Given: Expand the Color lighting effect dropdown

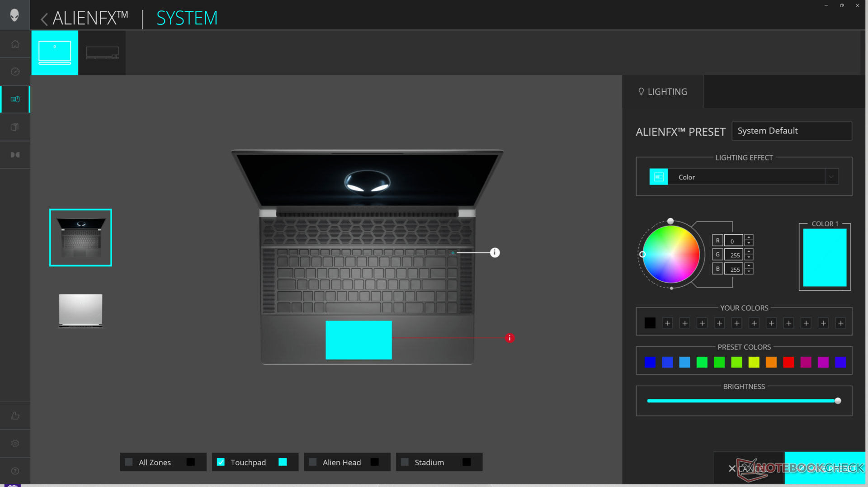Looking at the screenshot, I should (x=831, y=177).
